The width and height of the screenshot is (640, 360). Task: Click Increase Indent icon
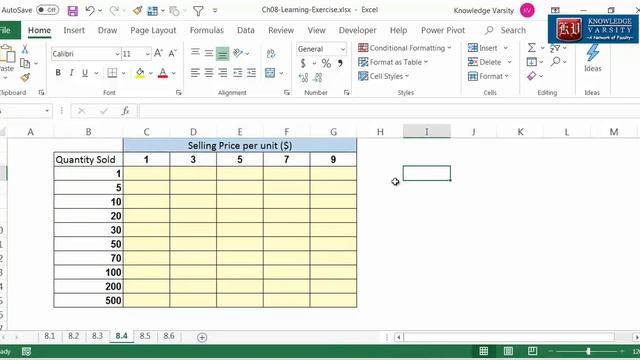[x=251, y=73]
